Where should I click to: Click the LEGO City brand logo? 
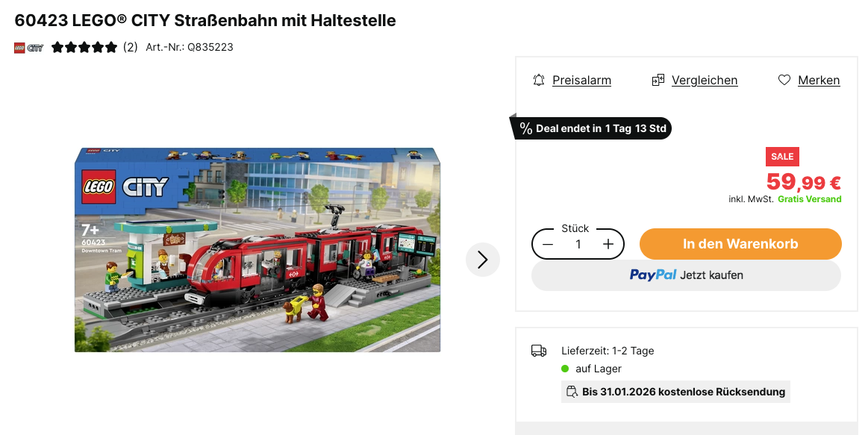click(29, 48)
